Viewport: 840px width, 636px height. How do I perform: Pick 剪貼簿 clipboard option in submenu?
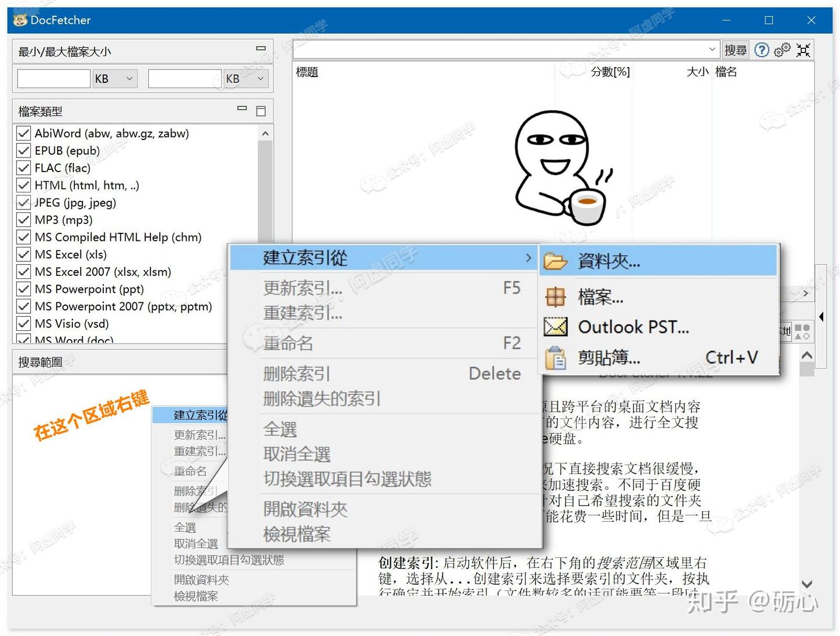(608, 357)
